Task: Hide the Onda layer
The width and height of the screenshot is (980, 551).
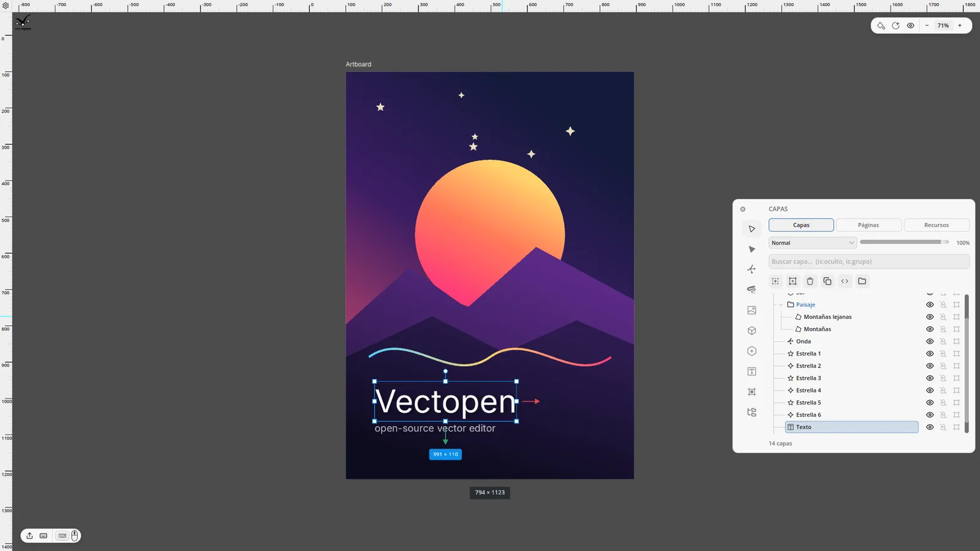Action: click(x=930, y=342)
